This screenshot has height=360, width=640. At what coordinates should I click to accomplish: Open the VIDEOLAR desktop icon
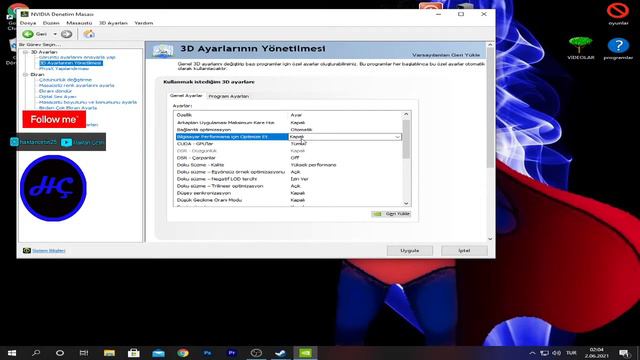coord(580,48)
